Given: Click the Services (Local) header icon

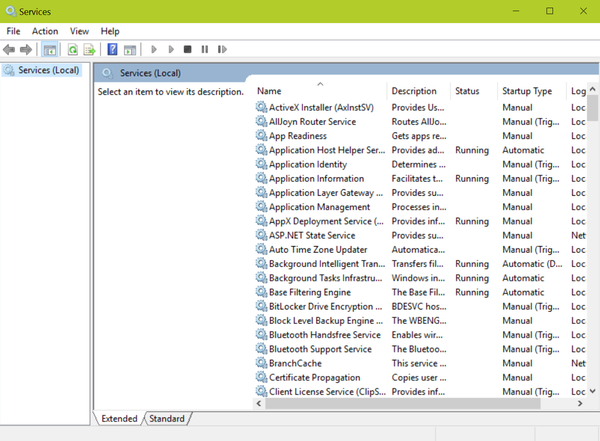Looking at the screenshot, I should point(108,73).
